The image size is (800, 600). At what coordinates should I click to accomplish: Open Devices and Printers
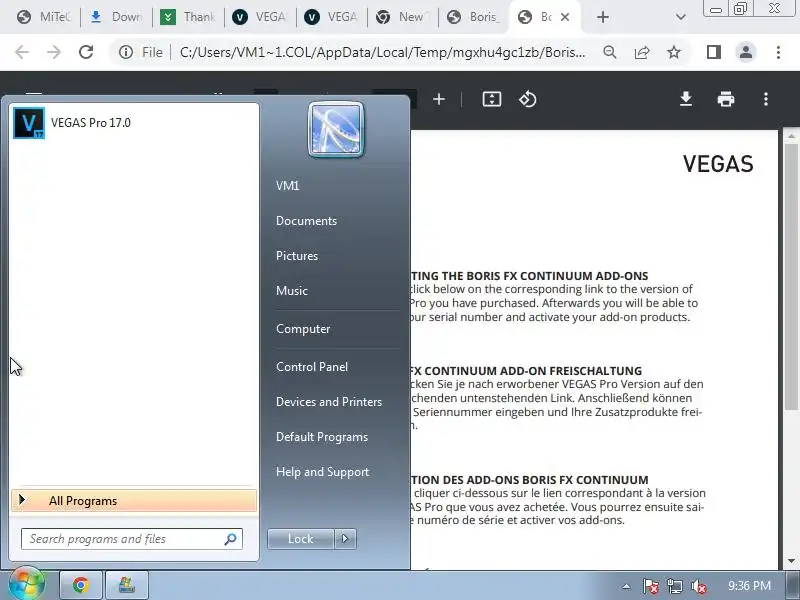point(329,402)
